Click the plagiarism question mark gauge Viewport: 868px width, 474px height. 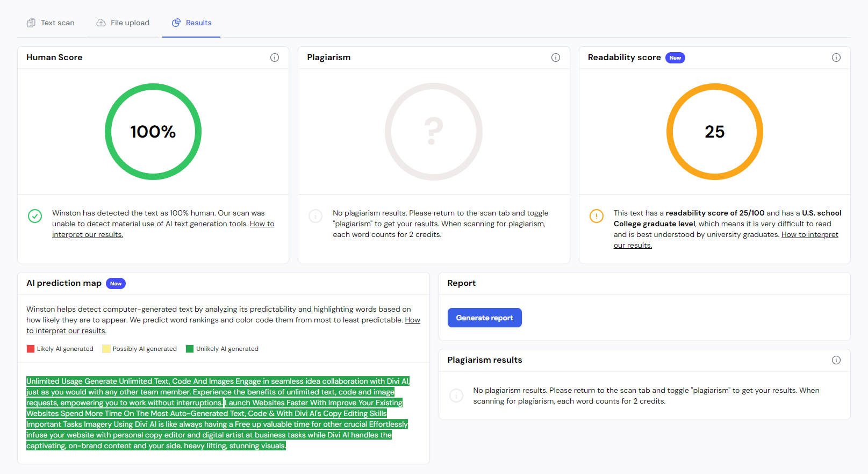point(434,132)
